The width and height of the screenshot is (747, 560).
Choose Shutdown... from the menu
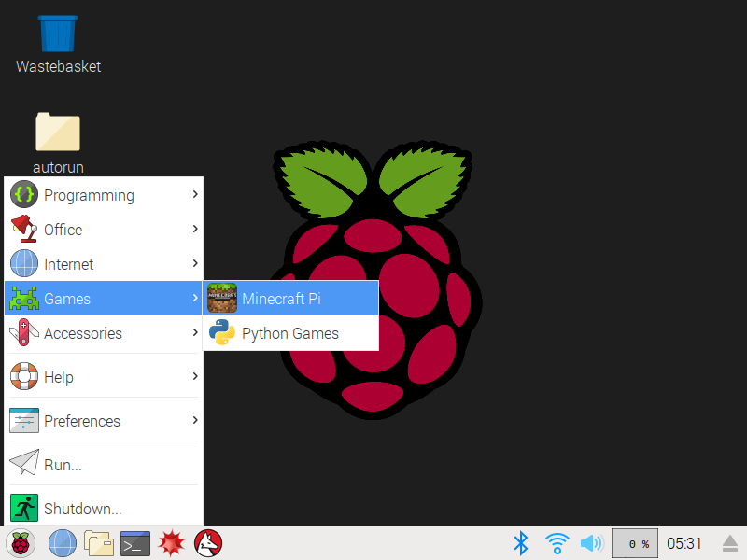pos(104,508)
